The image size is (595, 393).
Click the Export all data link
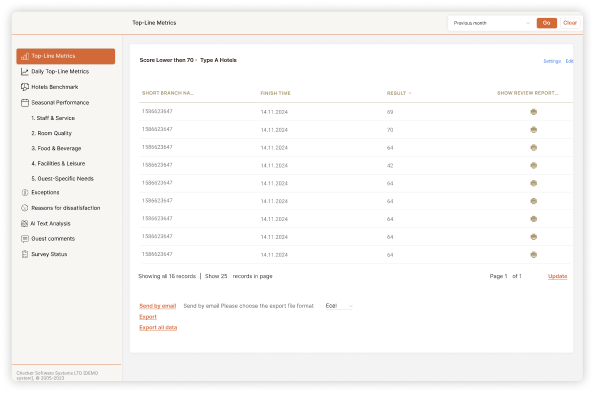[x=158, y=327]
